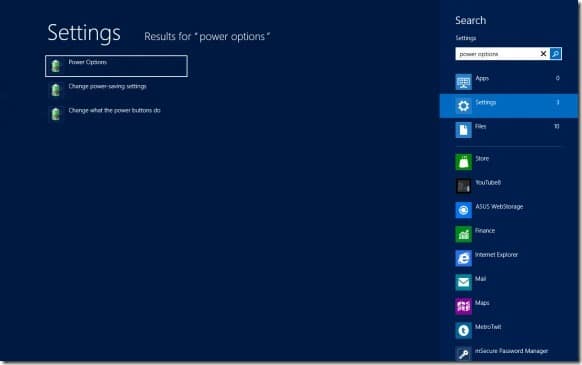
Task: Click the ASUS WebStorage icon
Action: click(x=464, y=210)
